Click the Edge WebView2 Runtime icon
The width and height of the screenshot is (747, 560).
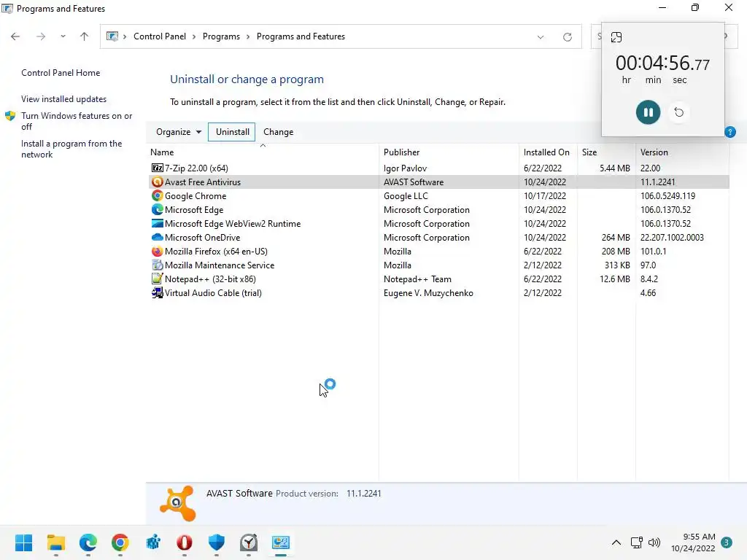[x=158, y=223]
